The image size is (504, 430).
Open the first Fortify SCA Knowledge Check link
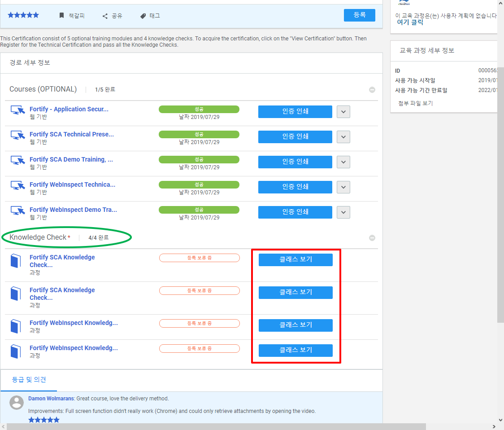pyautogui.click(x=62, y=261)
